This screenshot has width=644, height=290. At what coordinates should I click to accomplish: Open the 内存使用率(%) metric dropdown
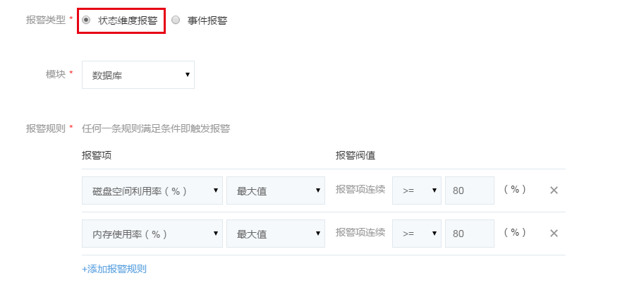pos(152,234)
